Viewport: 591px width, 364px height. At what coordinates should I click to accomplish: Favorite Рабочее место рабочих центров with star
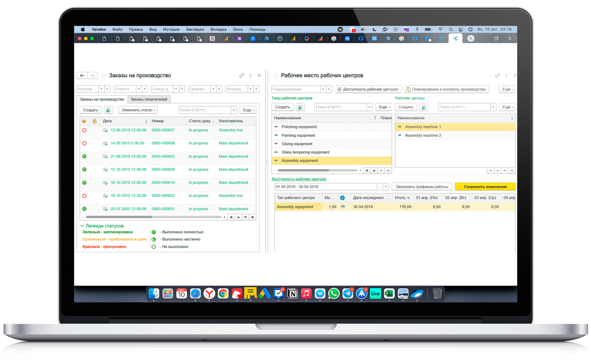[276, 76]
